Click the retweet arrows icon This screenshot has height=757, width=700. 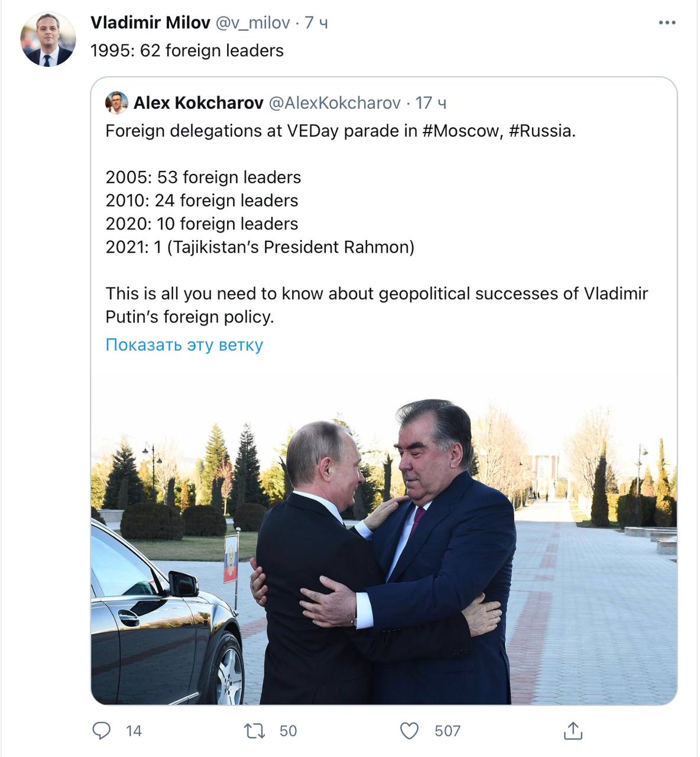255,730
